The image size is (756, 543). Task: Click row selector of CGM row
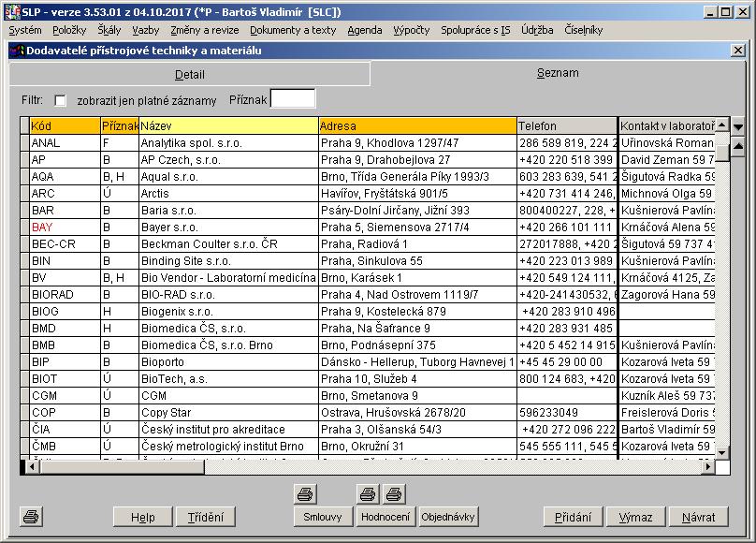point(24,396)
